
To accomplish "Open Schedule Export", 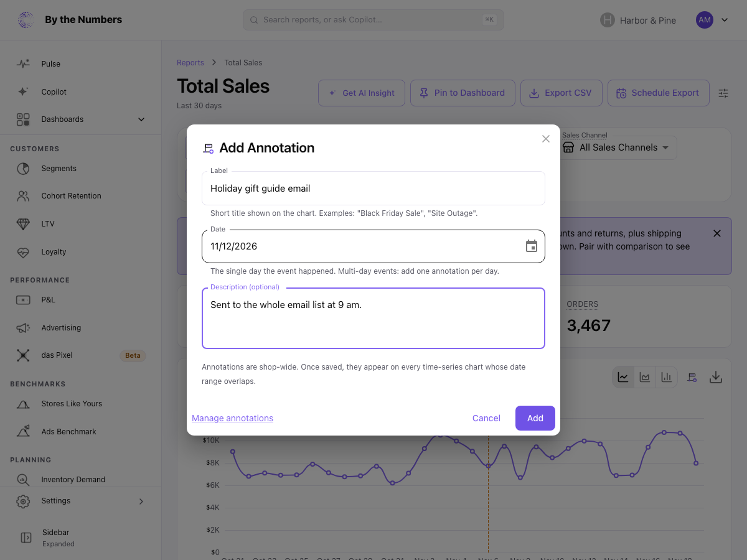I will 658,93.
